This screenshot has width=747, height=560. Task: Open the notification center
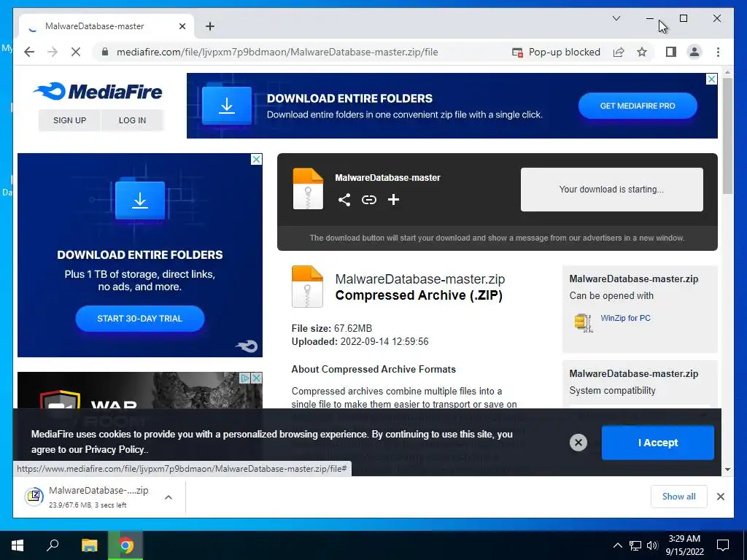723,545
